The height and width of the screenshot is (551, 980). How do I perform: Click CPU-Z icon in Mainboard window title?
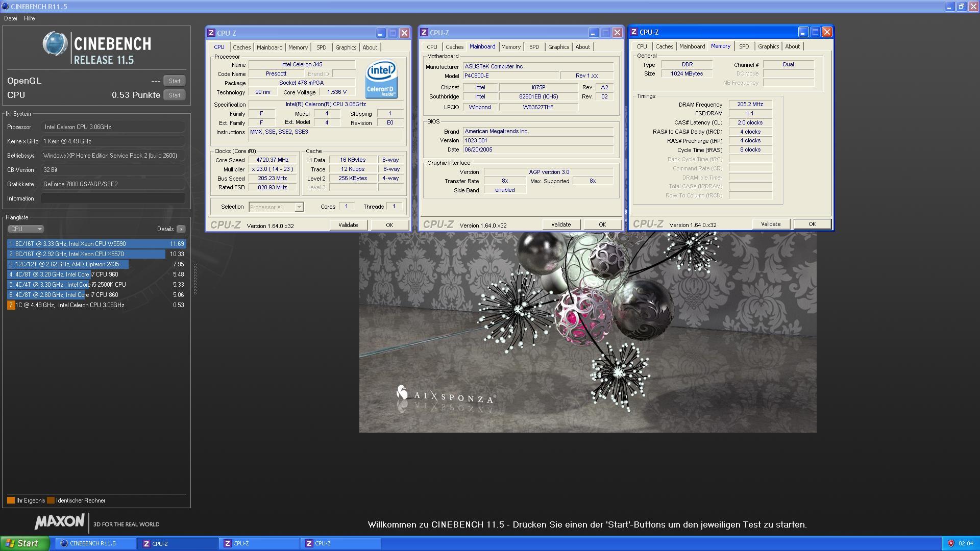click(424, 33)
